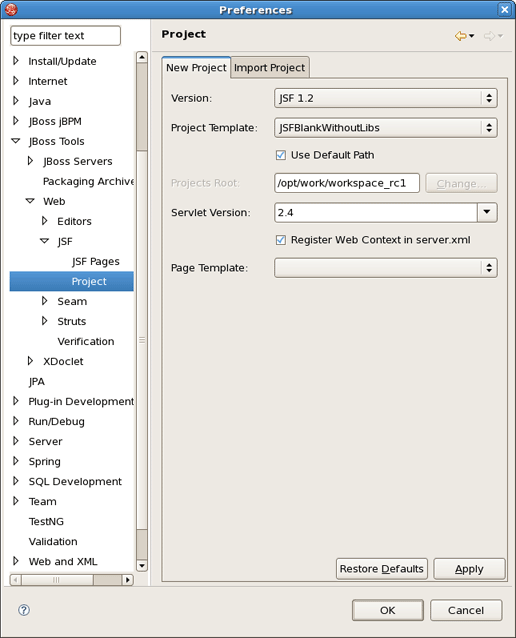Expand the Seam tree node
516x638 pixels.
coord(44,301)
